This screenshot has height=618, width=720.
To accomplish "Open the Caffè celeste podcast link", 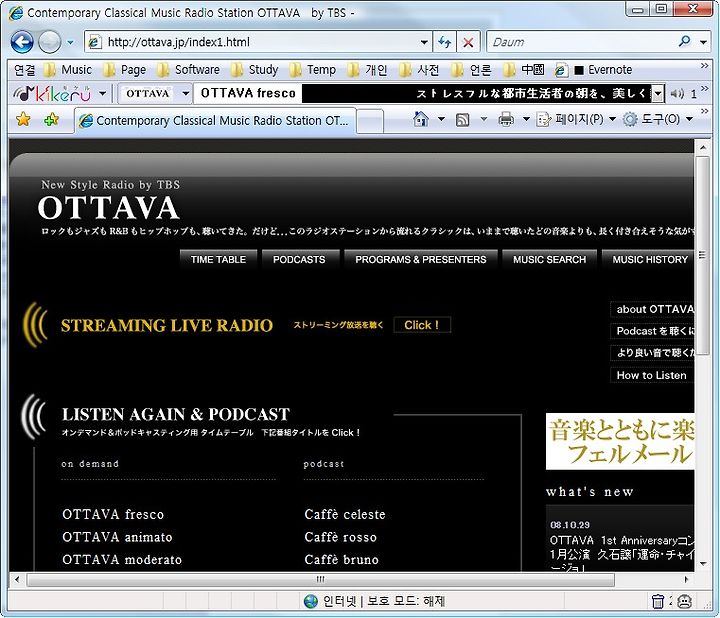I will 345,514.
